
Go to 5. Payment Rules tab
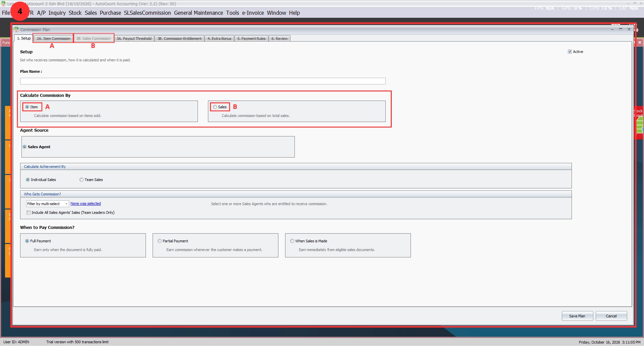(251, 39)
